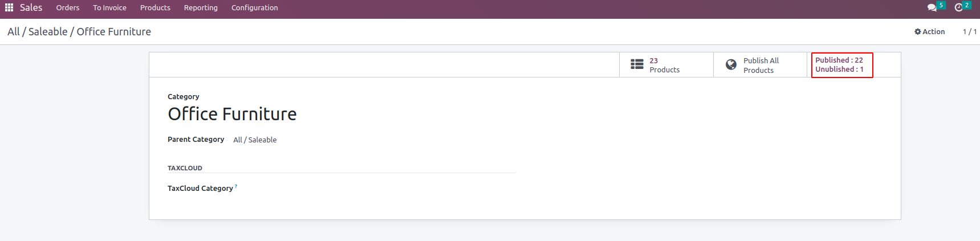
Task: Click the list icon beside 23 Products
Action: tap(637, 64)
